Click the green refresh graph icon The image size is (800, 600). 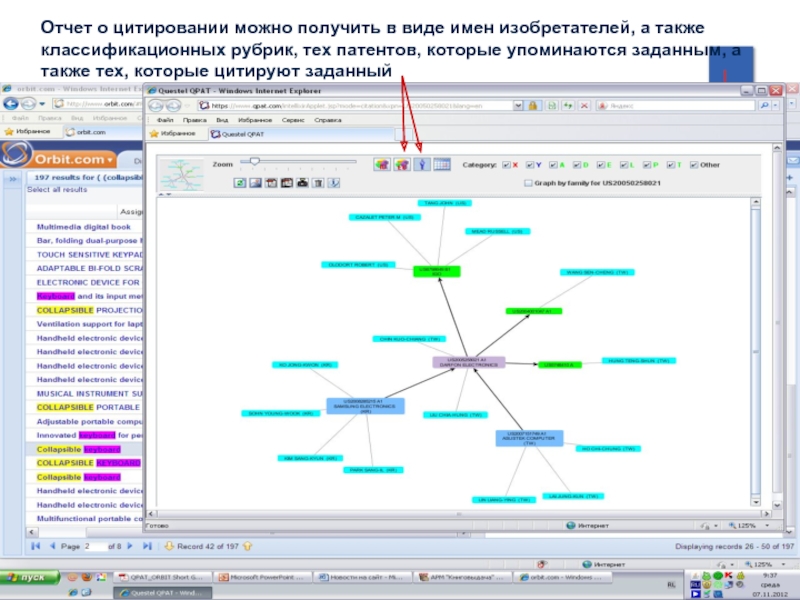click(x=240, y=183)
